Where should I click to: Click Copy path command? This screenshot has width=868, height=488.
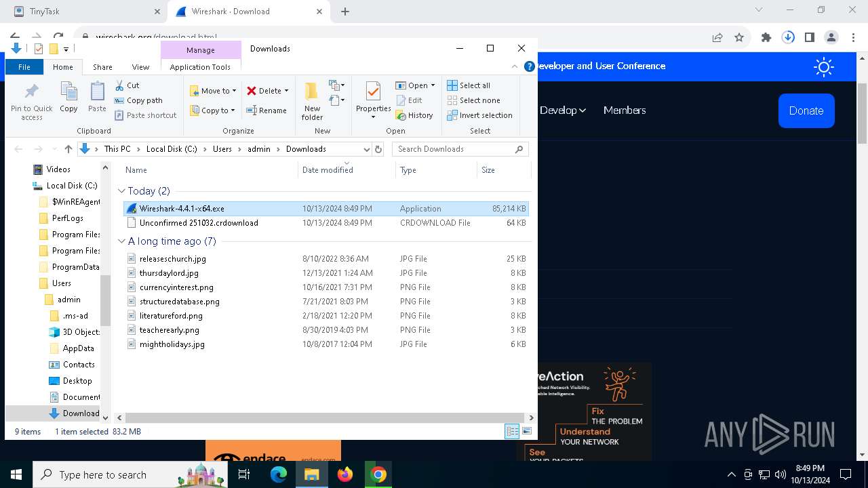(138, 100)
